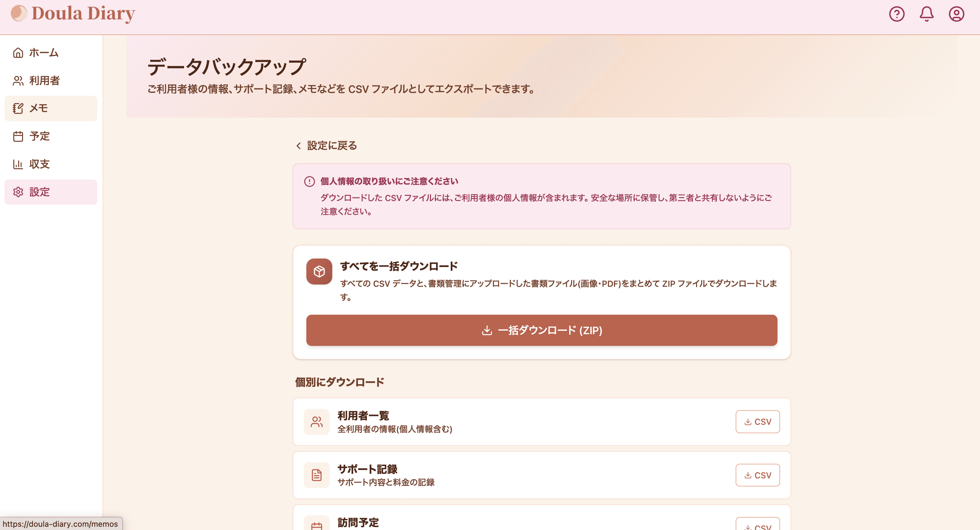Open the notifications bell
Image resolution: width=980 pixels, height=530 pixels.
[x=926, y=14]
